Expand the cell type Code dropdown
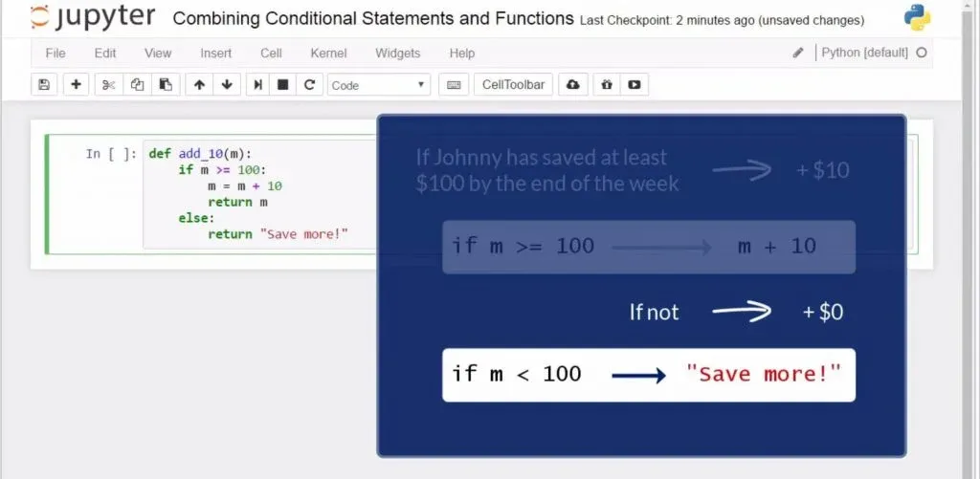This screenshot has height=479, width=980. [379, 85]
